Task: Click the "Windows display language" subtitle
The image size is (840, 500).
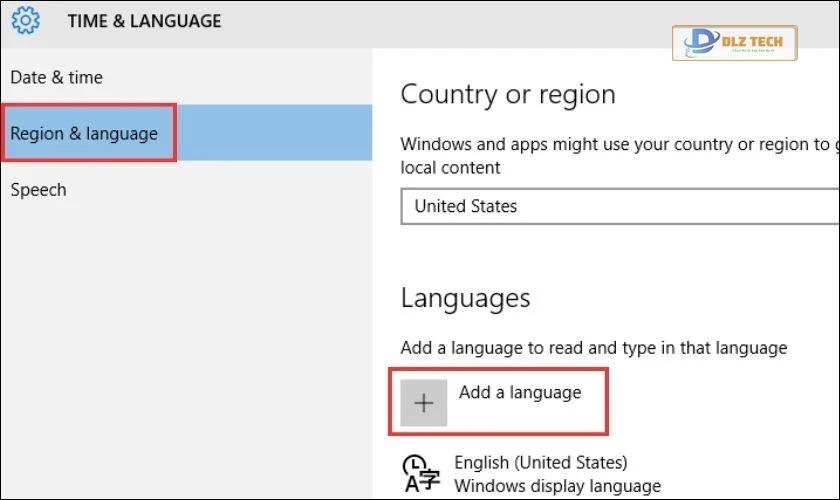Action: 557,486
